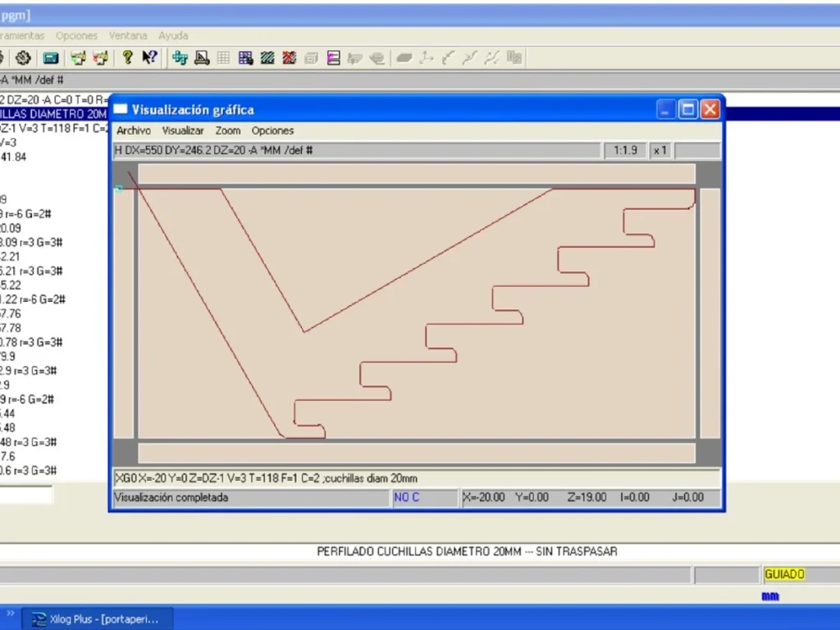Click the grayed XYZ axes icon
840x630 pixels.
point(427,58)
